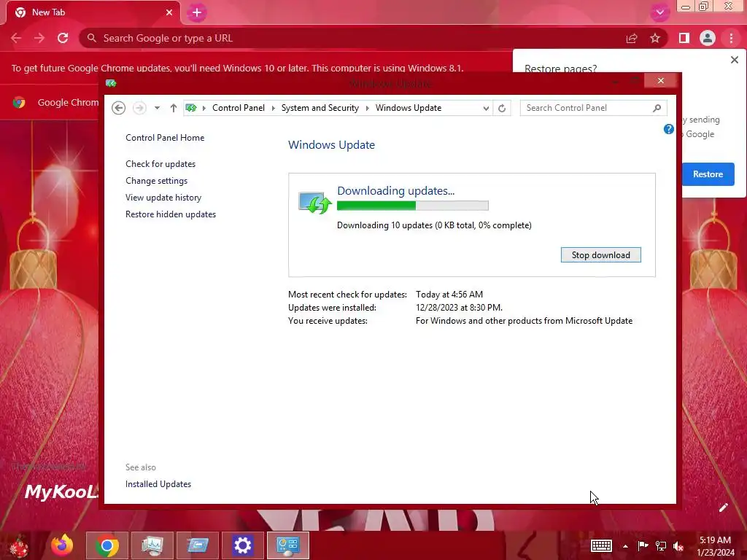Viewport: 747px width, 560px height.
Task: Click Start button on taskbar
Action: (x=19, y=546)
